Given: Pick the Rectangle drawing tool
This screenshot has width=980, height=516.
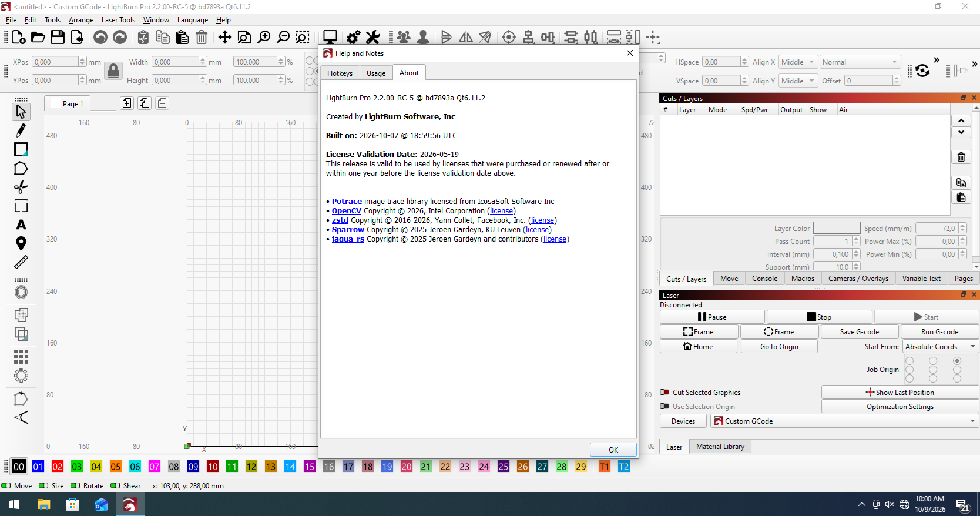Looking at the screenshot, I should (x=21, y=149).
